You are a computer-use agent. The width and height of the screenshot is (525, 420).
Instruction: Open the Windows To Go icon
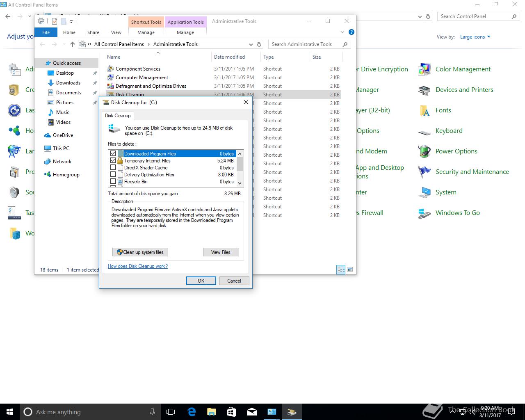[425, 213]
